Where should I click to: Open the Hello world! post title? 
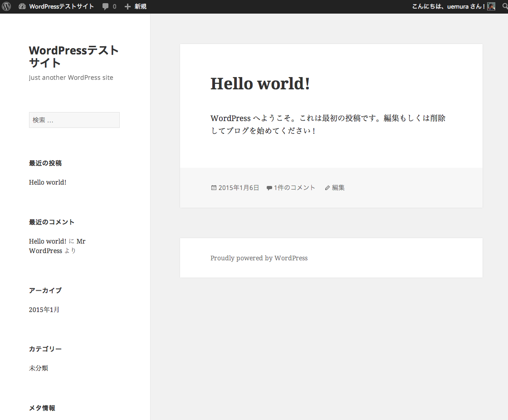[x=260, y=83]
